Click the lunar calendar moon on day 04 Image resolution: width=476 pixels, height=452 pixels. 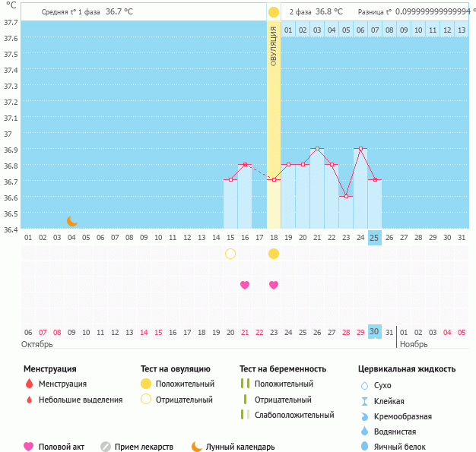pos(72,221)
